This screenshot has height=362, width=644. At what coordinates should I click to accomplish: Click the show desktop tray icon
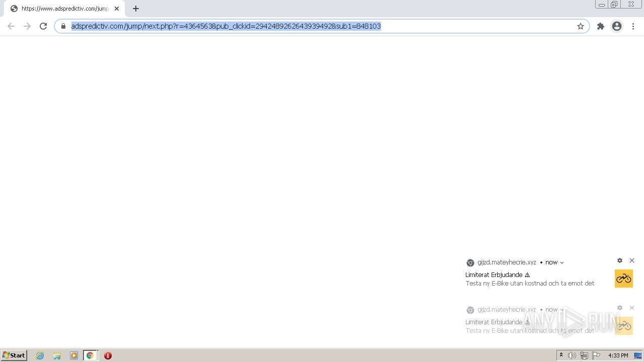click(x=638, y=355)
